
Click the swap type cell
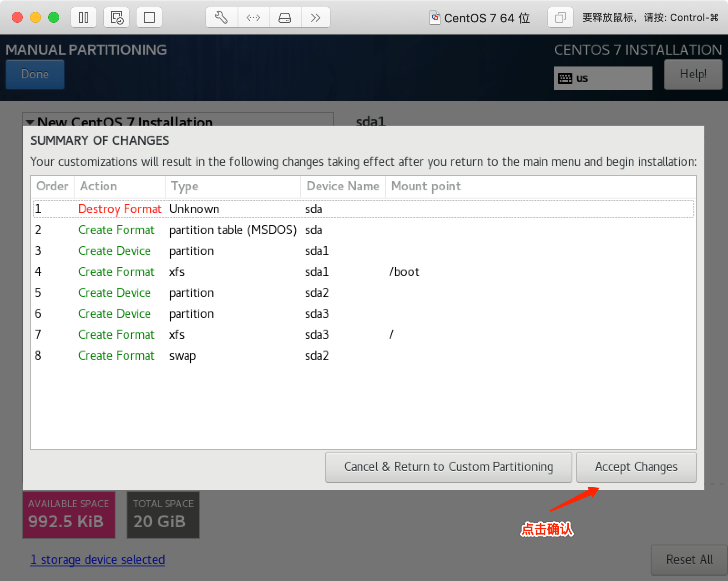pyautogui.click(x=182, y=356)
